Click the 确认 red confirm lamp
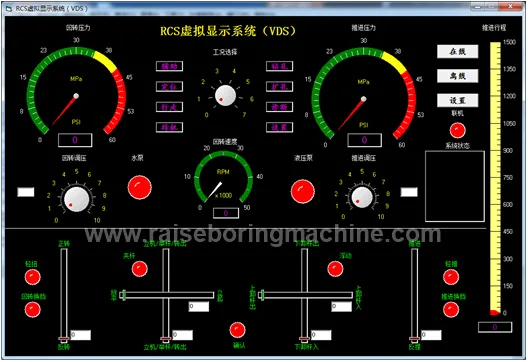The width and height of the screenshot is (528, 362). click(x=237, y=330)
